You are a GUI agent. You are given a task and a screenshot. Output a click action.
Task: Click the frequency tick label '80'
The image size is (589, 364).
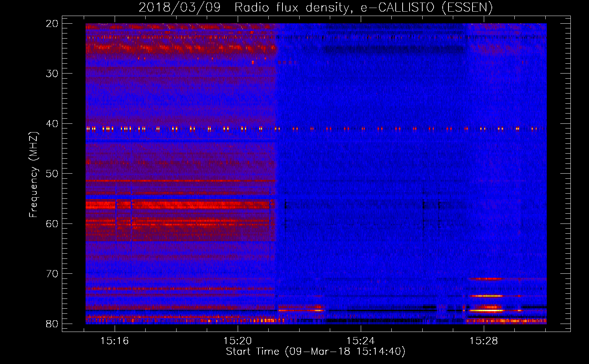(52, 324)
